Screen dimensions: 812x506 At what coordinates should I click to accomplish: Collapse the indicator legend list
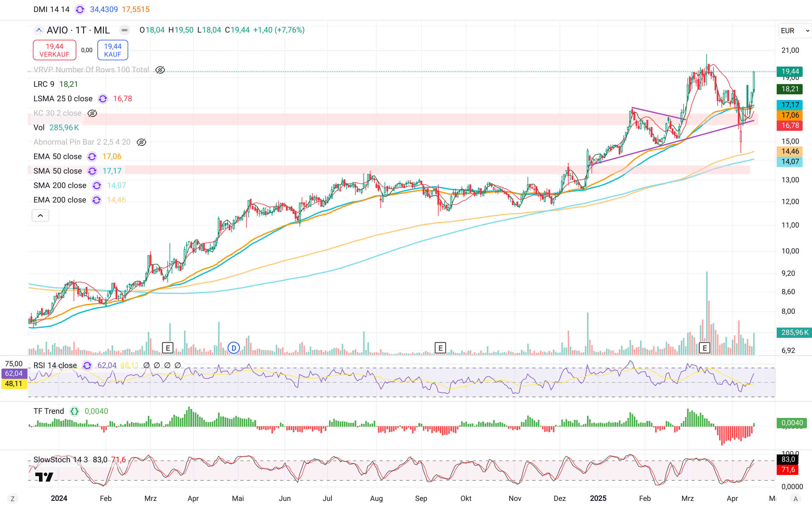point(40,215)
